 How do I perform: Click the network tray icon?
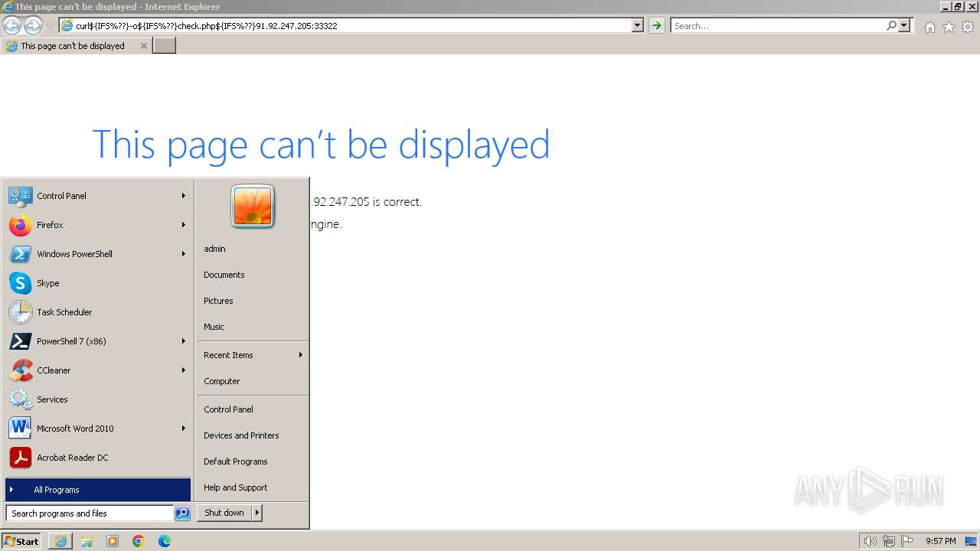[x=889, y=541]
